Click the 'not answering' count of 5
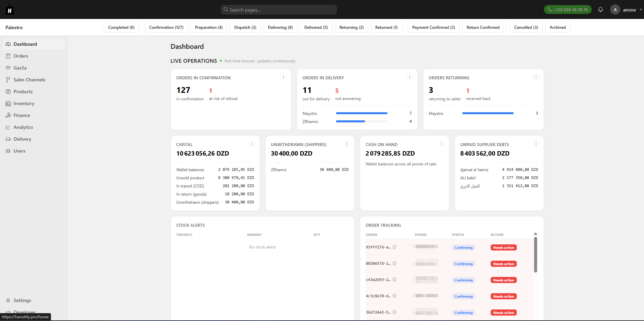 [337, 91]
